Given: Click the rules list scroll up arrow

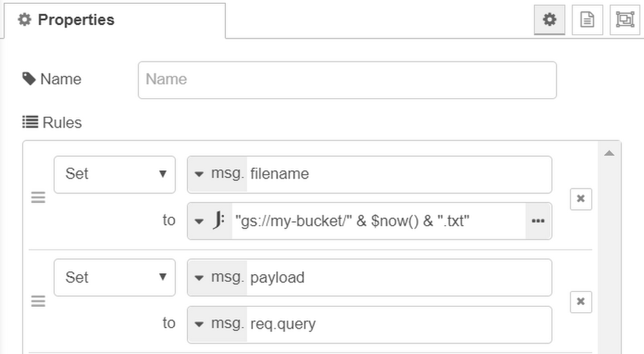Looking at the screenshot, I should click(609, 153).
